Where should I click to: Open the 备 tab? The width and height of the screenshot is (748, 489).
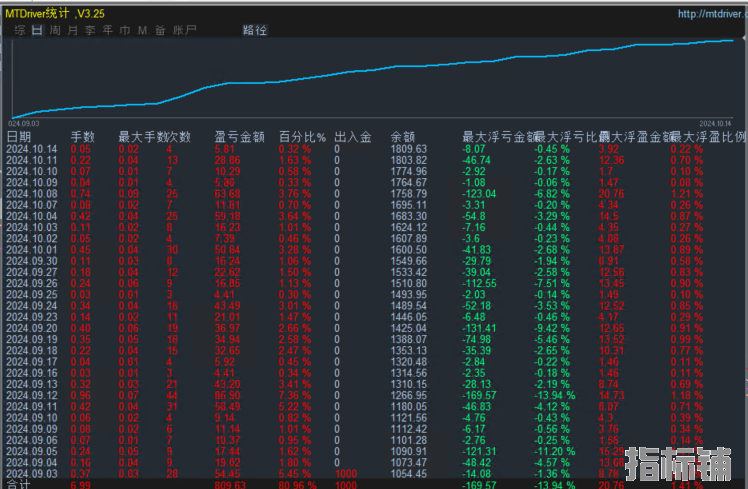(x=159, y=31)
